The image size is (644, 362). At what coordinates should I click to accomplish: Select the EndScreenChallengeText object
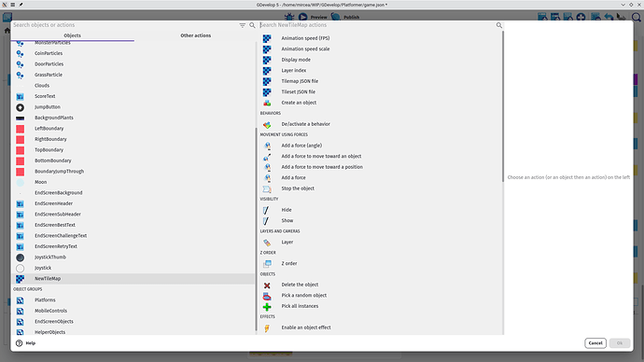pos(133,236)
